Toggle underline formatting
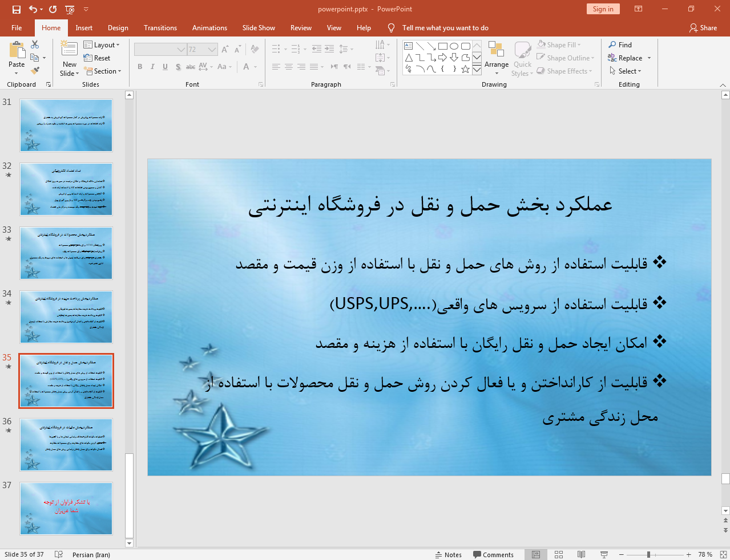 point(165,67)
